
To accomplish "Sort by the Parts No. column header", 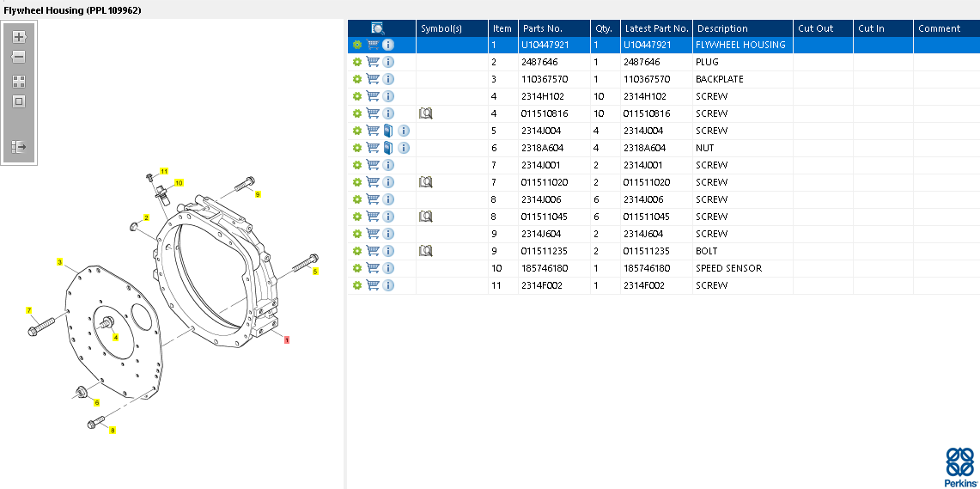I will point(554,28).
